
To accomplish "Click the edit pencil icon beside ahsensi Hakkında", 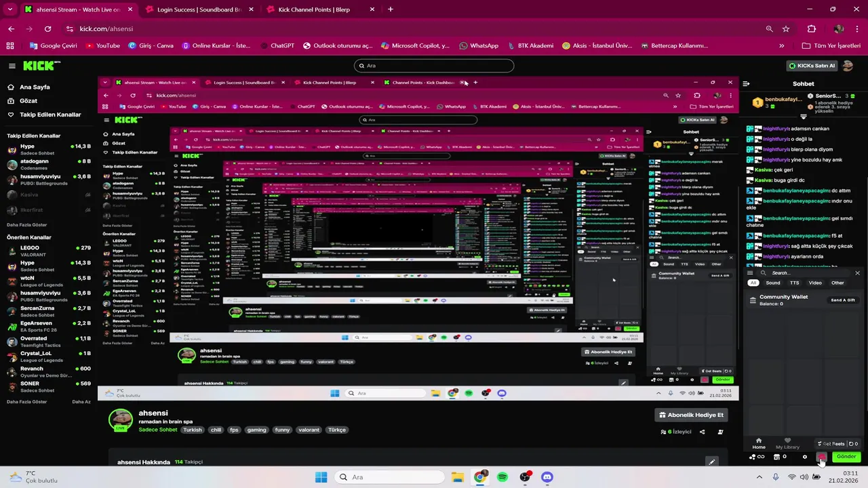I will click(x=711, y=462).
